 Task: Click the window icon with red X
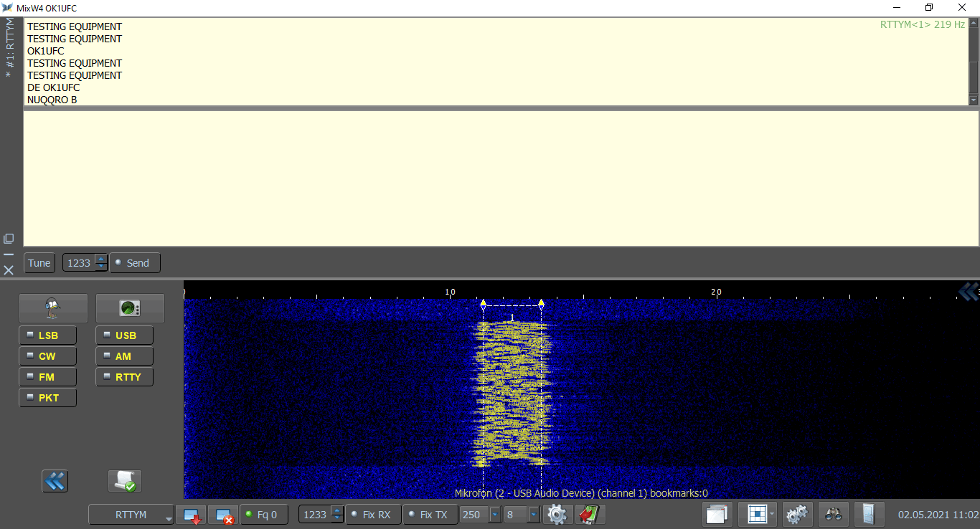[223, 515]
